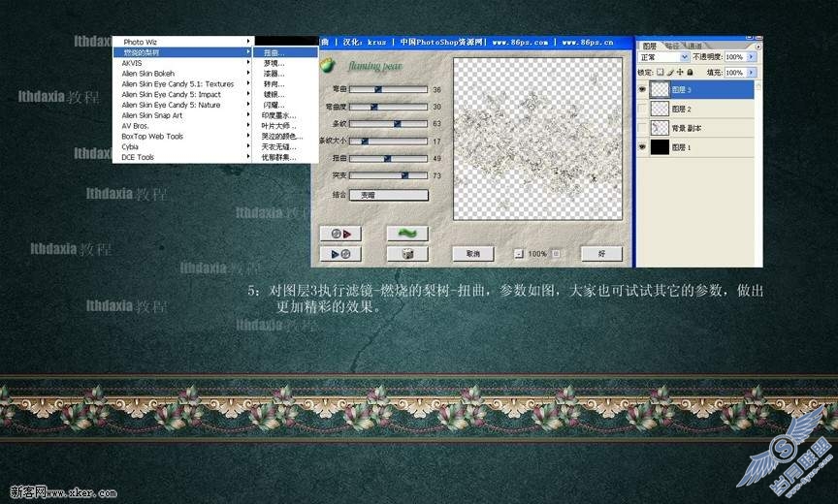This screenshot has width=838, height=504.
Task: Select the 图层 2 layer thumbnail
Action: pyautogui.click(x=660, y=109)
